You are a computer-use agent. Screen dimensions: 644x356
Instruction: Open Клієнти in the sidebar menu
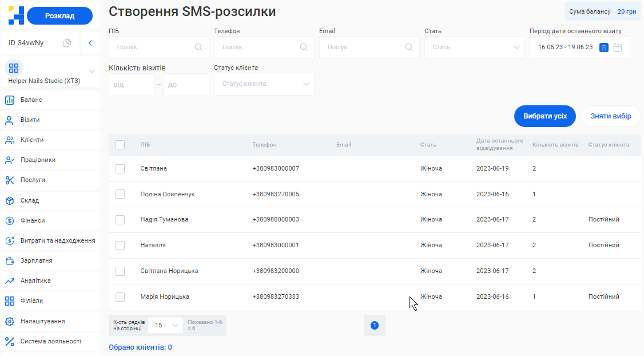pyautogui.click(x=32, y=140)
